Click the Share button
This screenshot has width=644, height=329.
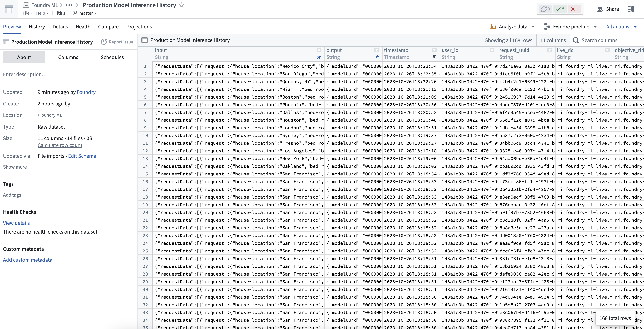[608, 9]
